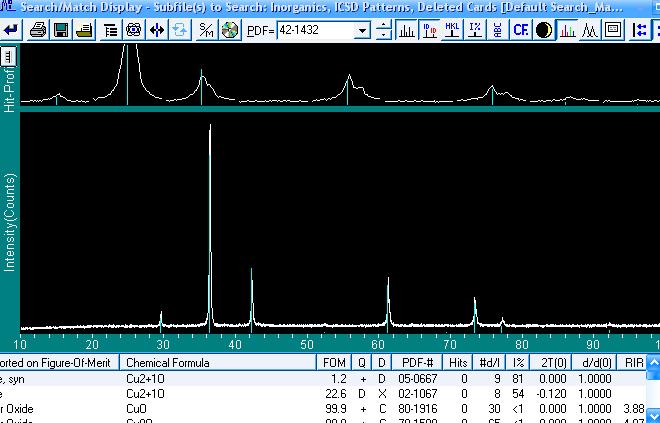The height and width of the screenshot is (423, 660).
Task: Click the print icon in the toolbar
Action: pyautogui.click(x=38, y=30)
